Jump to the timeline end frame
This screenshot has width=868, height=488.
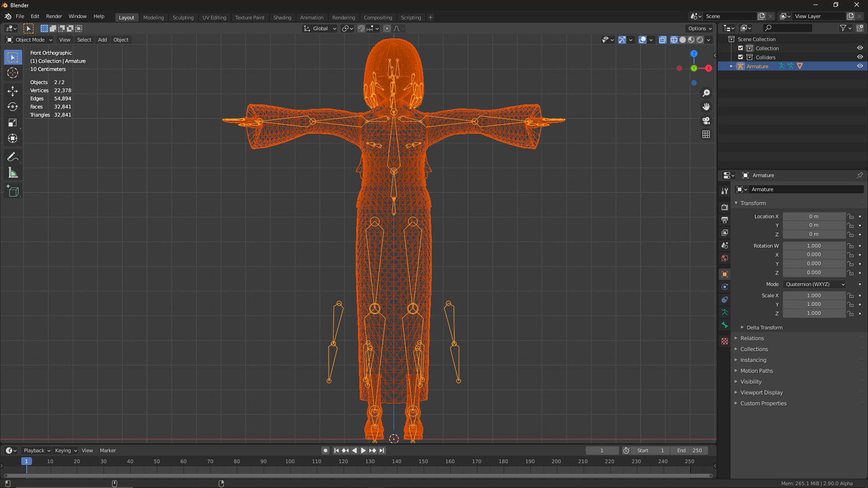pos(382,450)
